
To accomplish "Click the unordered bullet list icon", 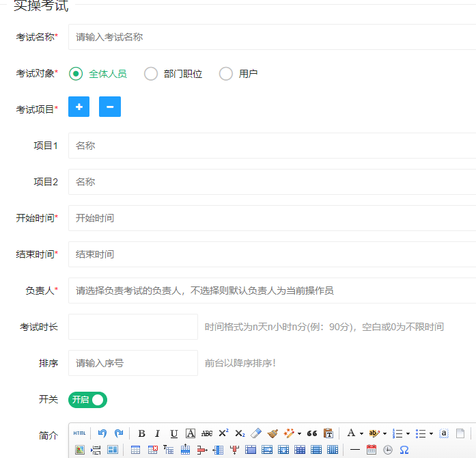I will (421, 433).
